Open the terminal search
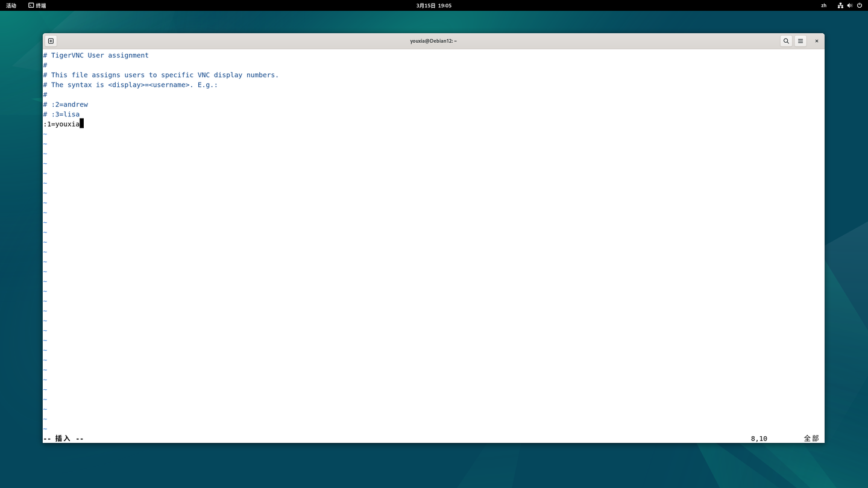 click(x=786, y=41)
